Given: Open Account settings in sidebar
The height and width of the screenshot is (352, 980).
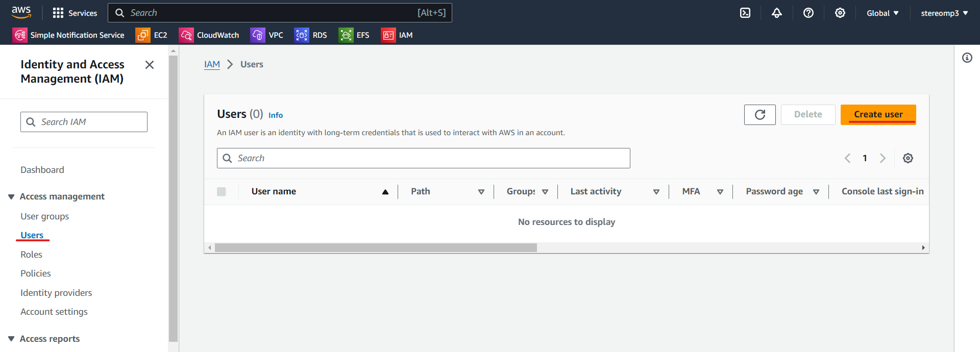Looking at the screenshot, I should click(54, 312).
